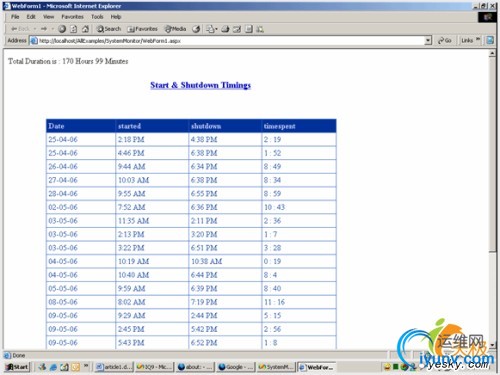Open the File menu
Viewport: 500px width, 375px height.
(15, 17)
